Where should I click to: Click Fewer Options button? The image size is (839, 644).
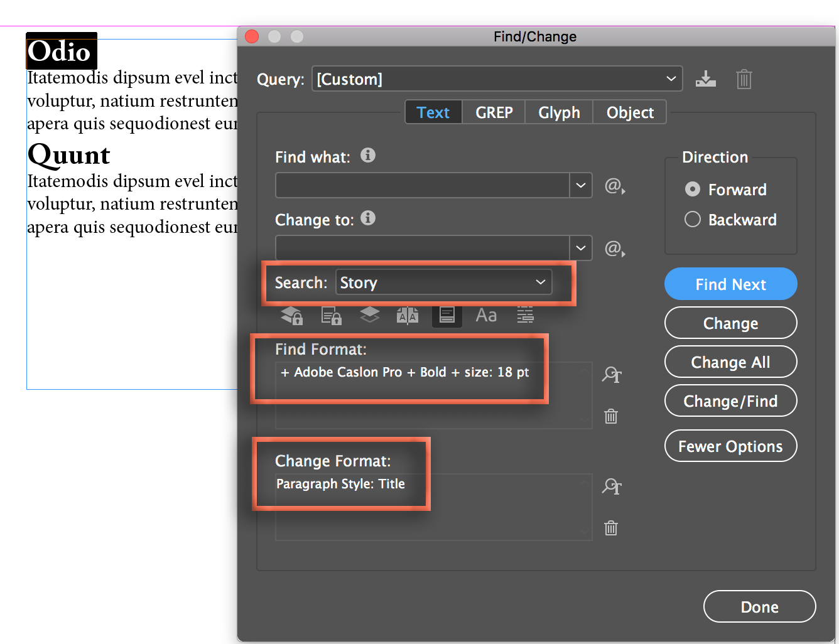731,446
